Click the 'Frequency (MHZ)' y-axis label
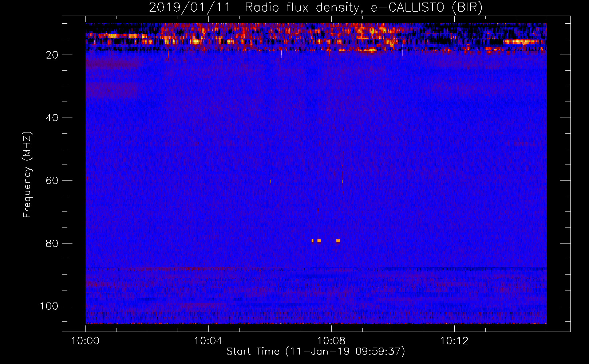The height and width of the screenshot is (364, 589). [27, 175]
